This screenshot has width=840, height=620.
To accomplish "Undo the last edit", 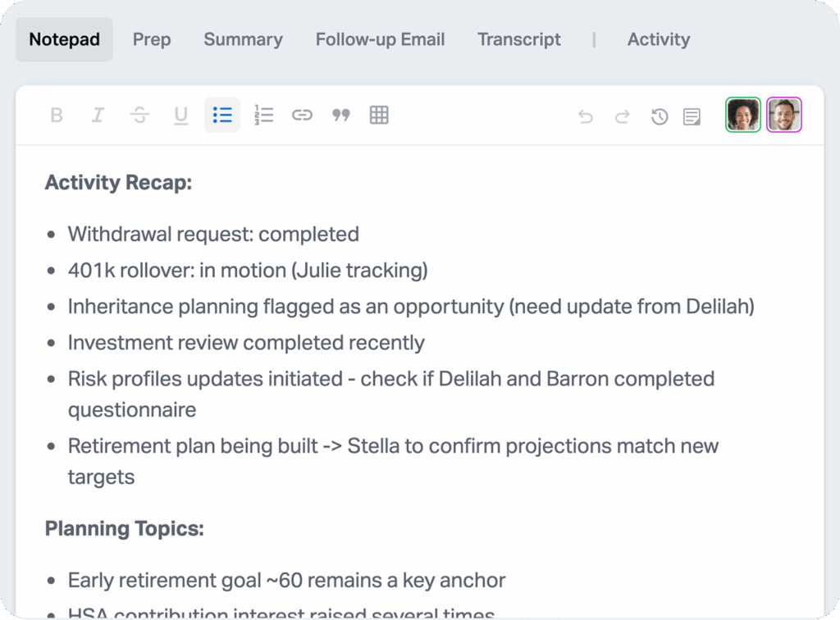I will coord(586,117).
